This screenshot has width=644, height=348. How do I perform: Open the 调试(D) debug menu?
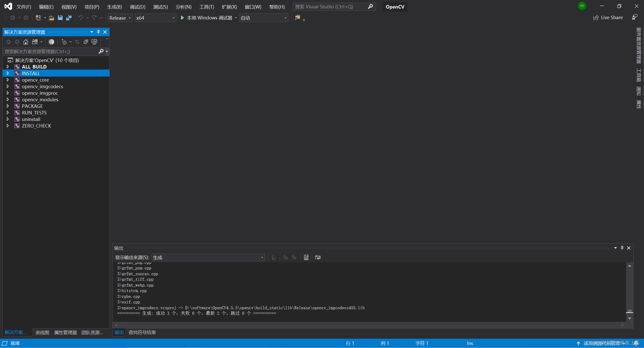(137, 7)
